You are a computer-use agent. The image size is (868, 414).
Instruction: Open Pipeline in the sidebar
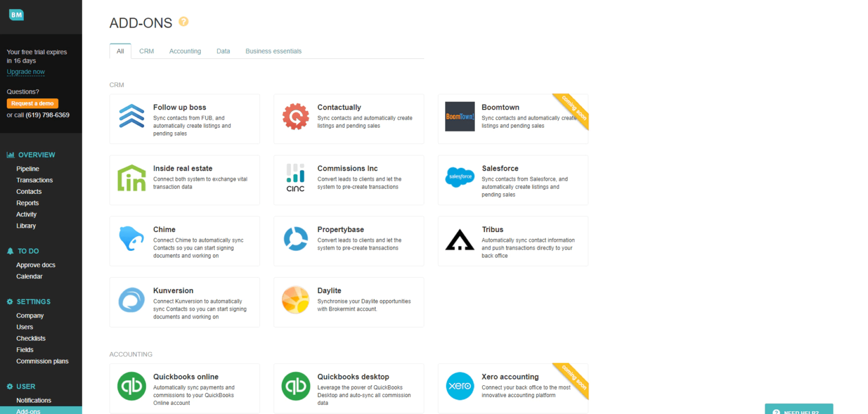(28, 169)
